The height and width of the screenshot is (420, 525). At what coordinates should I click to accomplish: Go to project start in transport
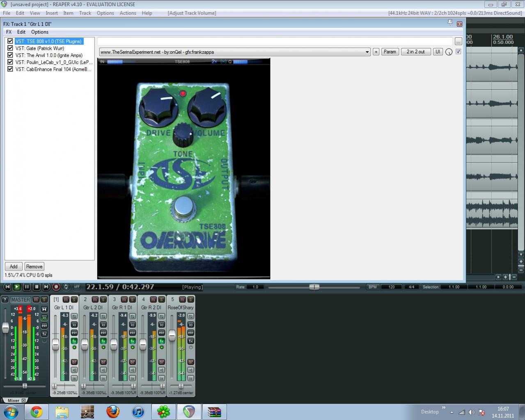coord(7,287)
